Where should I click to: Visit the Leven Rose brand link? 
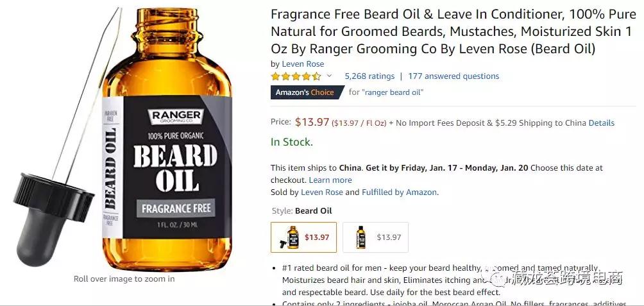click(303, 64)
